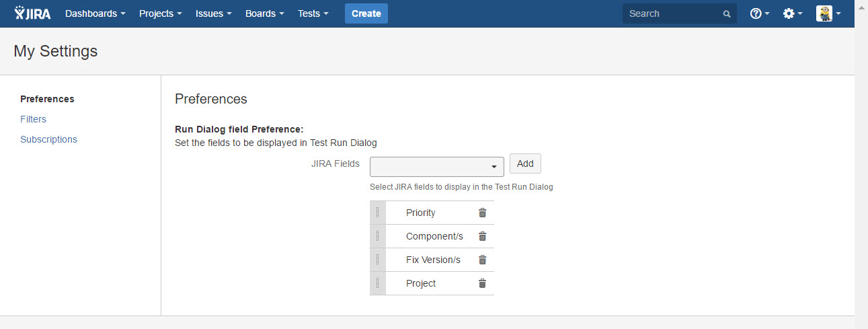Click the Priority field row text

(x=421, y=213)
